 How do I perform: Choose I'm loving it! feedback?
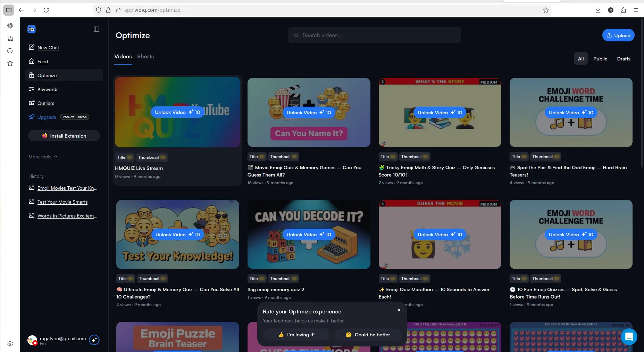coord(296,335)
